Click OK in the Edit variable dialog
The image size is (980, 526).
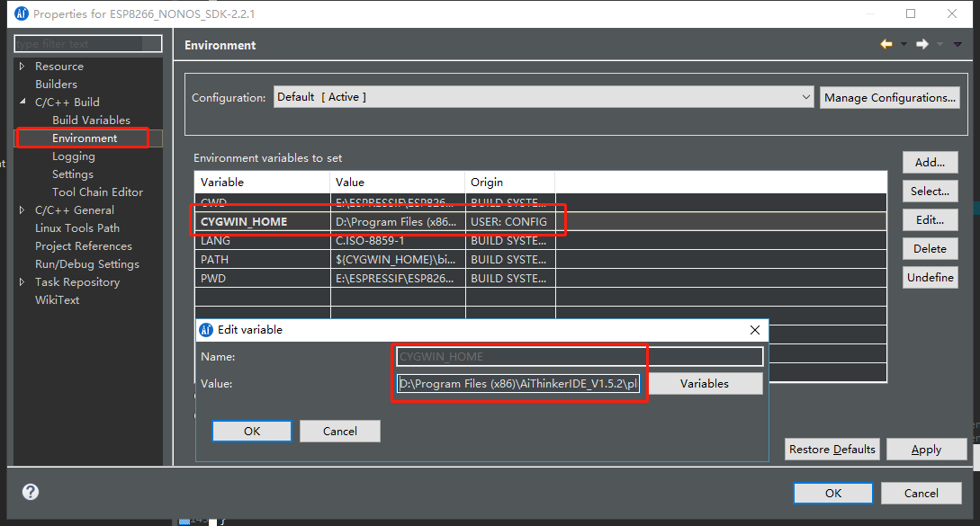[x=252, y=431]
